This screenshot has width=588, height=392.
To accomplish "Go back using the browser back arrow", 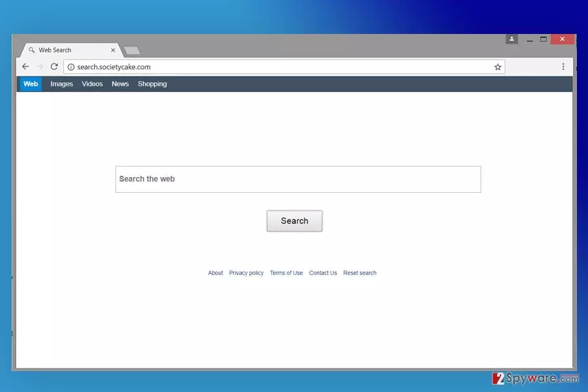I will (x=25, y=67).
